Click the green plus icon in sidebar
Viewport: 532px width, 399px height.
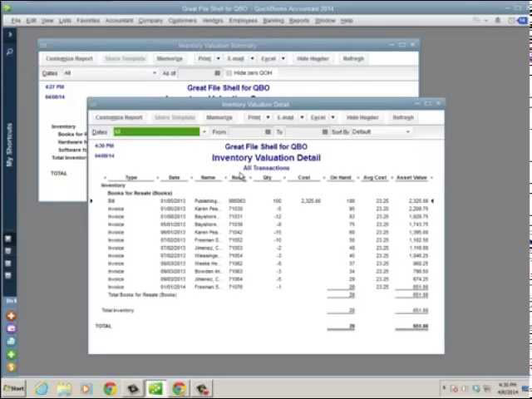tap(11, 354)
